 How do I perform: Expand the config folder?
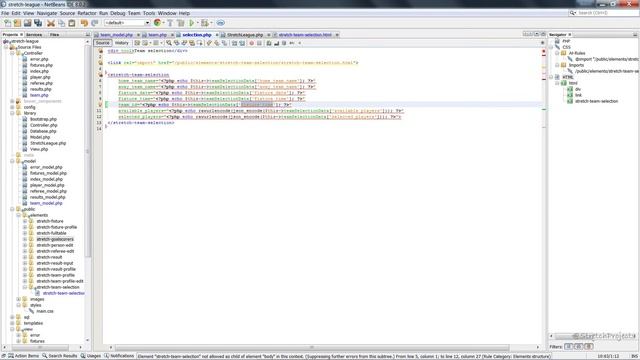[12, 107]
